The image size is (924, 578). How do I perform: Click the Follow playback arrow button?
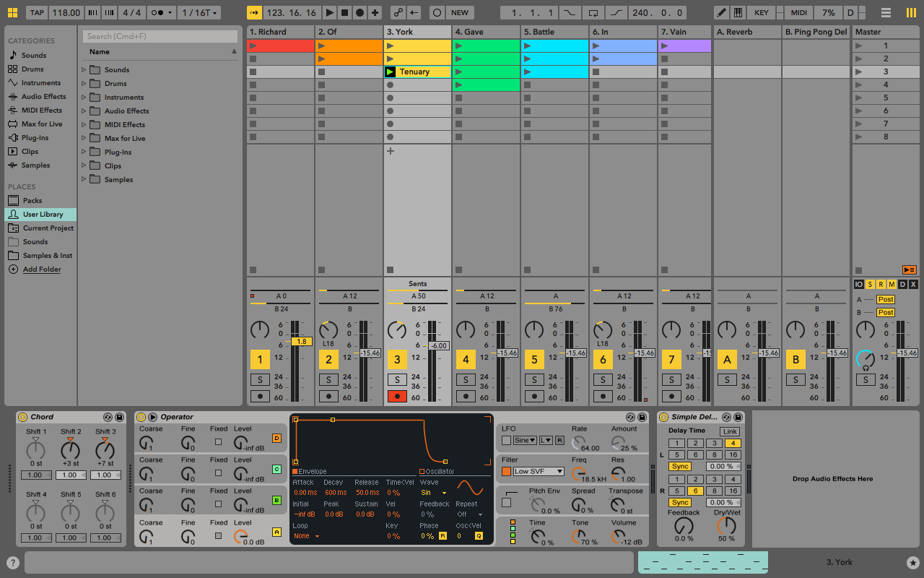[253, 13]
